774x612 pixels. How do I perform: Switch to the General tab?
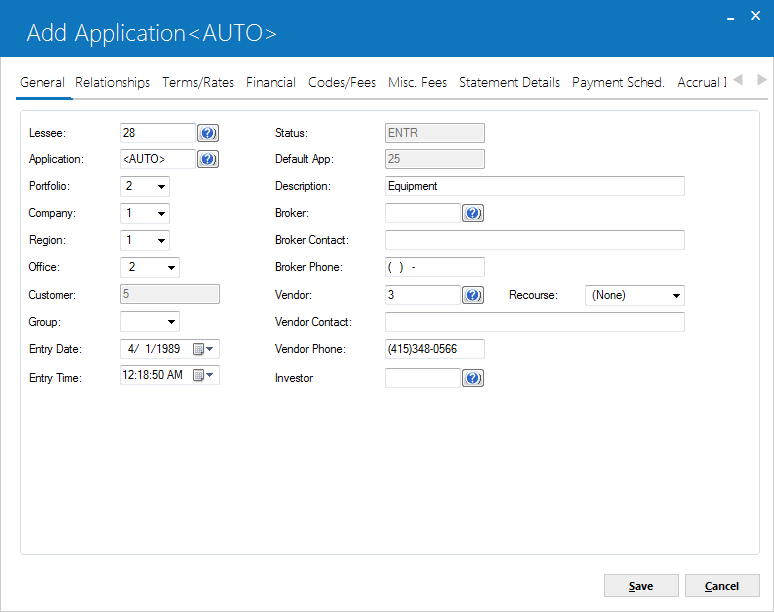click(42, 82)
